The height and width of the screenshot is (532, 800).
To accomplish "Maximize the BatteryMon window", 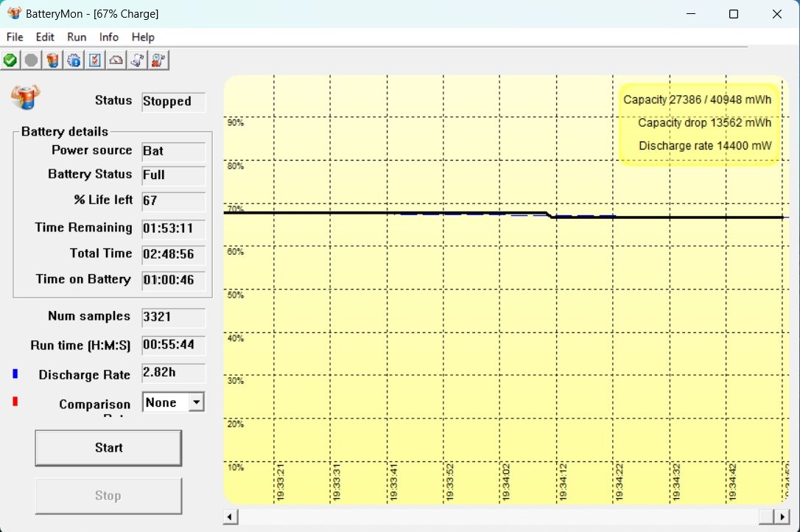I will click(734, 14).
